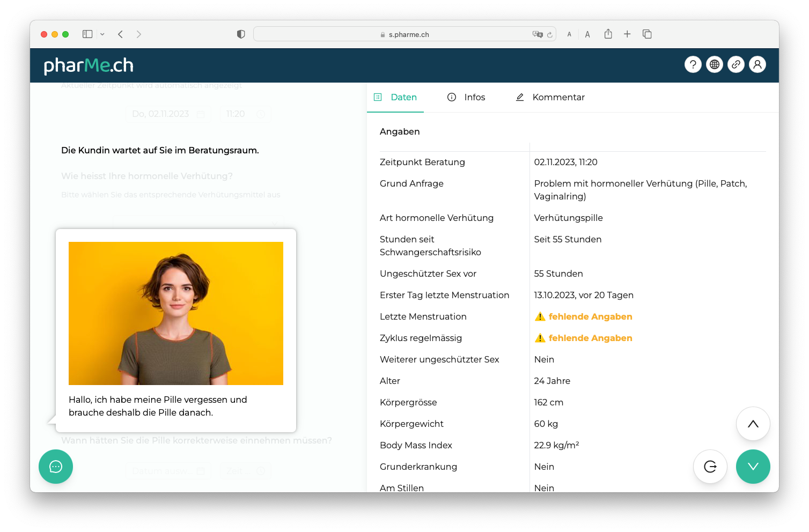Click the s.pharme.ch address bar
This screenshot has height=532, width=809.
(x=404, y=34)
